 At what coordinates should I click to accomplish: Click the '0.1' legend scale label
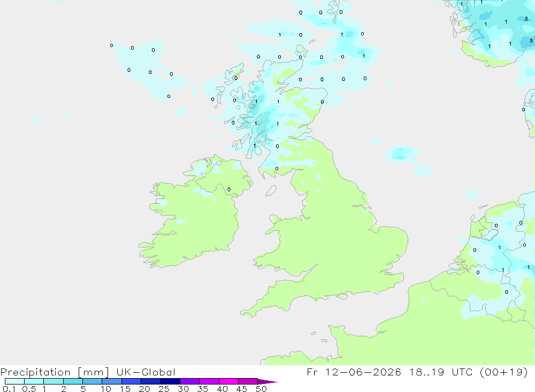tap(10, 389)
